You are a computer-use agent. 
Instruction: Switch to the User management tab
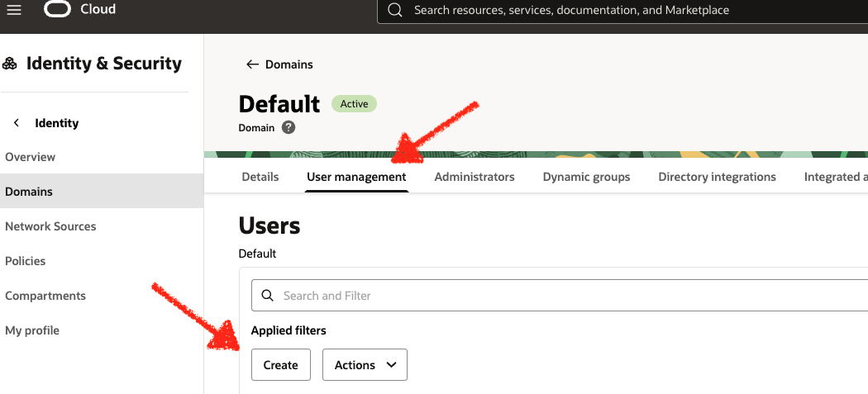pos(356,177)
